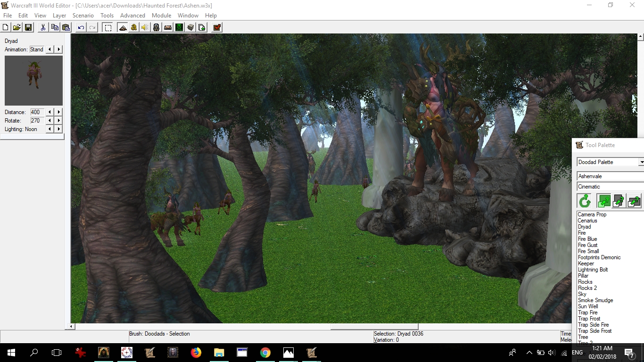Click the Cut scissors icon
Viewport: 644px width, 362px height.
point(43,27)
